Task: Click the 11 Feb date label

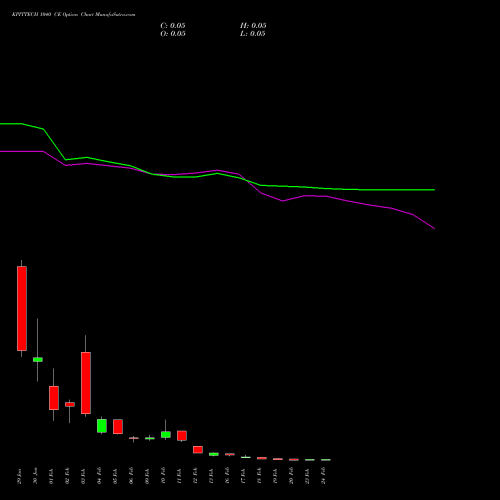Action: click(x=180, y=476)
